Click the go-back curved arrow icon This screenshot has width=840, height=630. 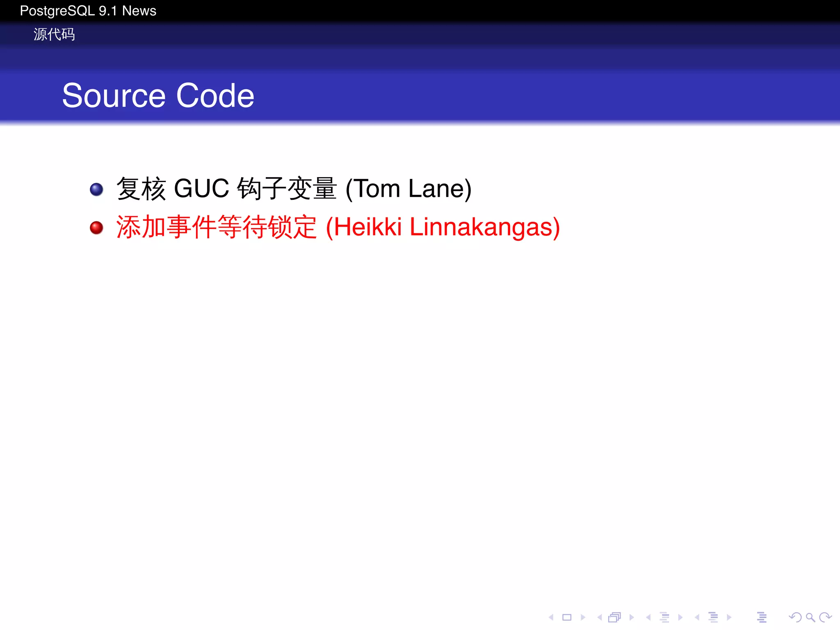pos(795,617)
